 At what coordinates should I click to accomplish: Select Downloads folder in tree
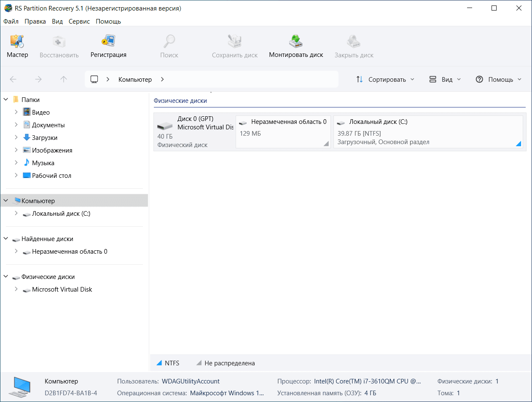pos(44,138)
